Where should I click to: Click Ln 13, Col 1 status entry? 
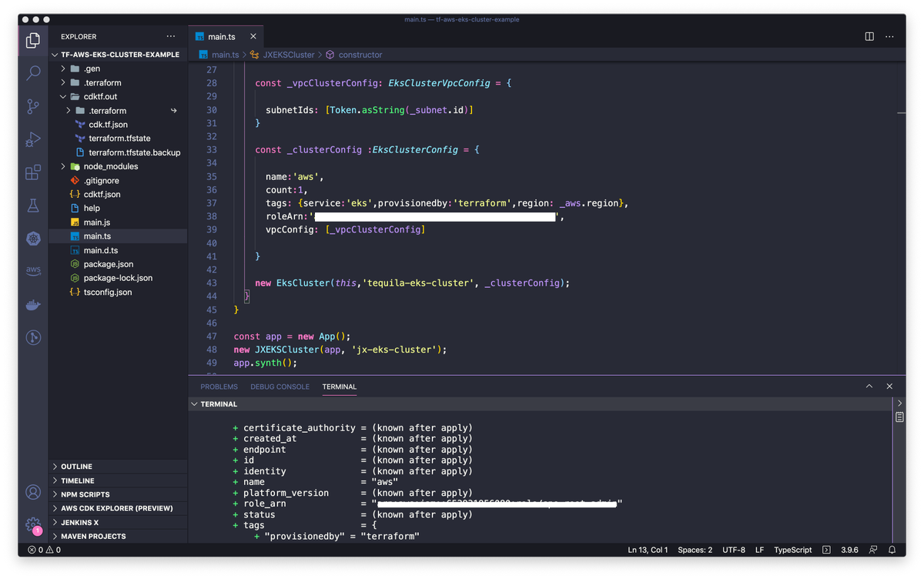point(648,550)
